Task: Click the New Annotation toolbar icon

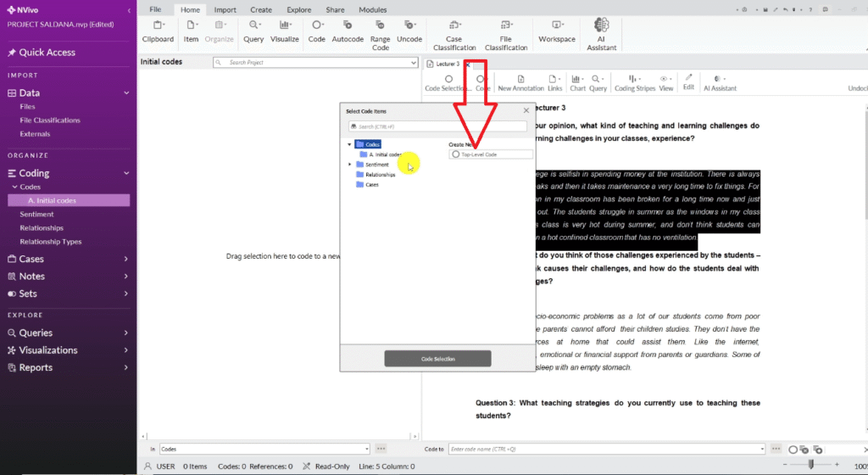Action: click(x=520, y=82)
